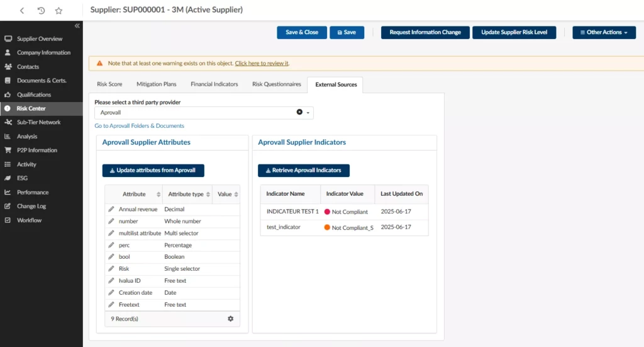Click here to review warning link
Image resolution: width=644 pixels, height=347 pixels.
pyautogui.click(x=262, y=63)
